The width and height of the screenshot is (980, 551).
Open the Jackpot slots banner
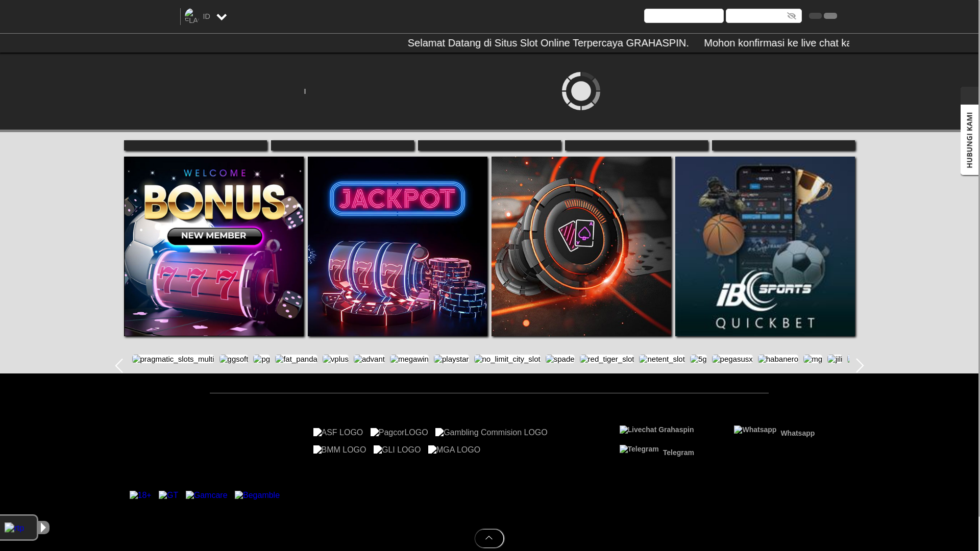coord(398,246)
